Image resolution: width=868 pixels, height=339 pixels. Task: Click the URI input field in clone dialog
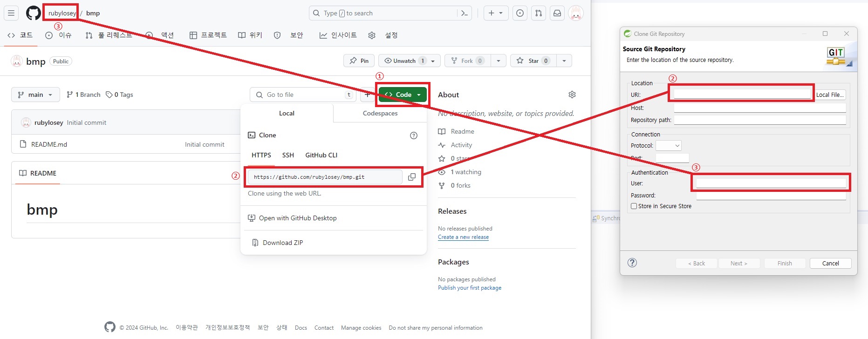click(743, 94)
